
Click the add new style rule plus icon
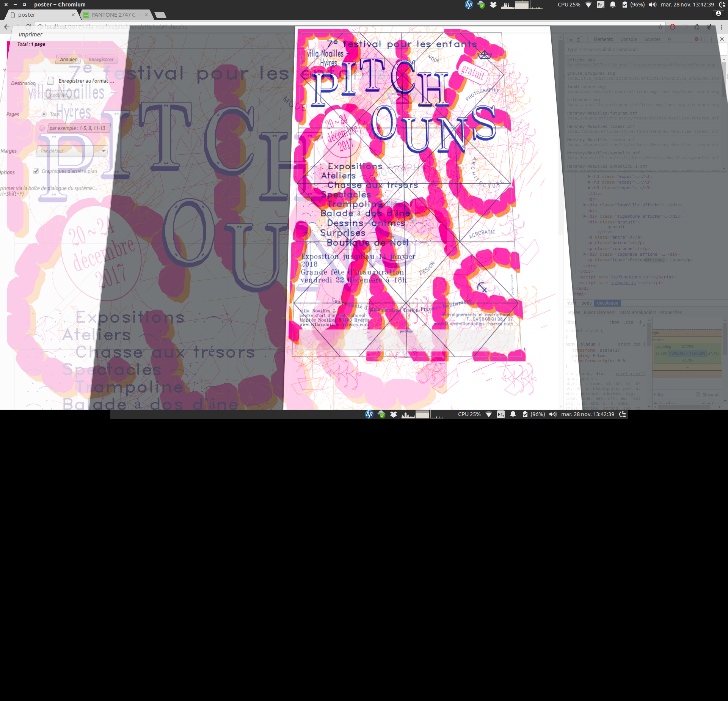click(640, 322)
